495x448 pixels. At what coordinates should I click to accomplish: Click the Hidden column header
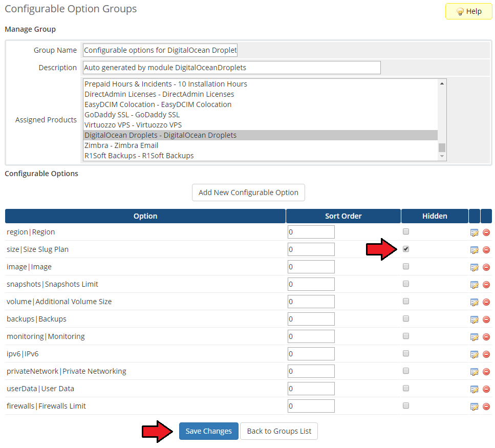coord(435,216)
